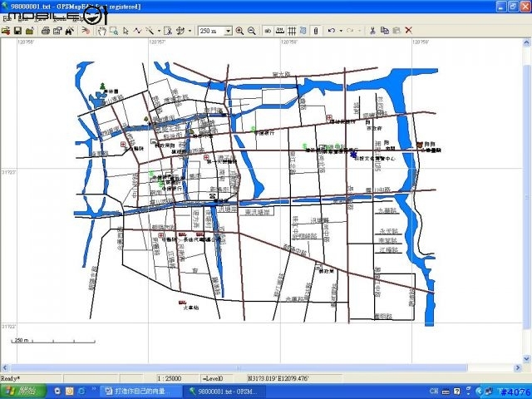Click the Add map folder icon

(x=30, y=31)
